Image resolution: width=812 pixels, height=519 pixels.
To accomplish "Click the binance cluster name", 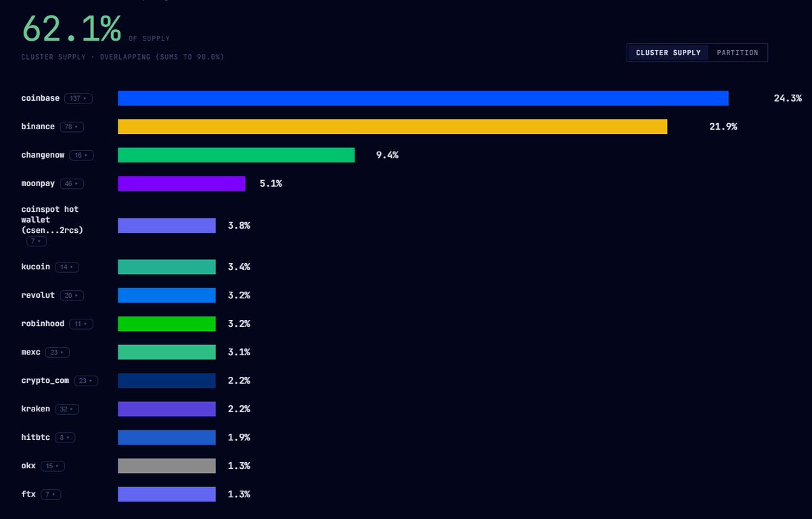I will point(38,127).
